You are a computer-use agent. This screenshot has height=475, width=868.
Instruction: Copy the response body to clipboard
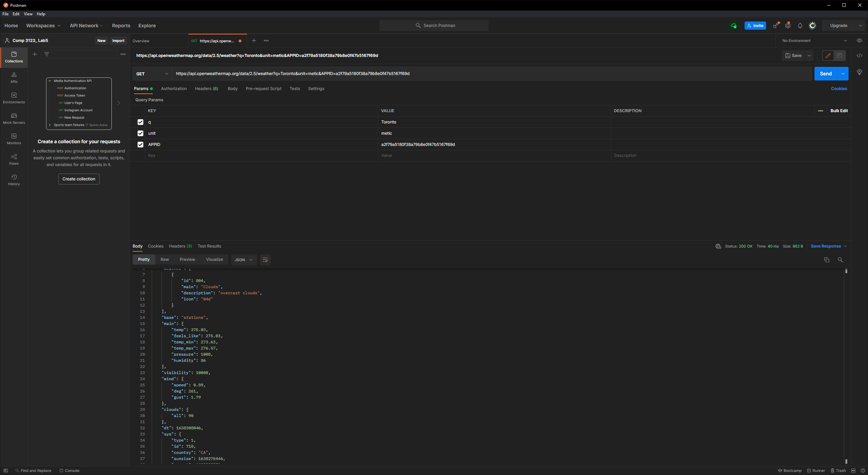826,260
